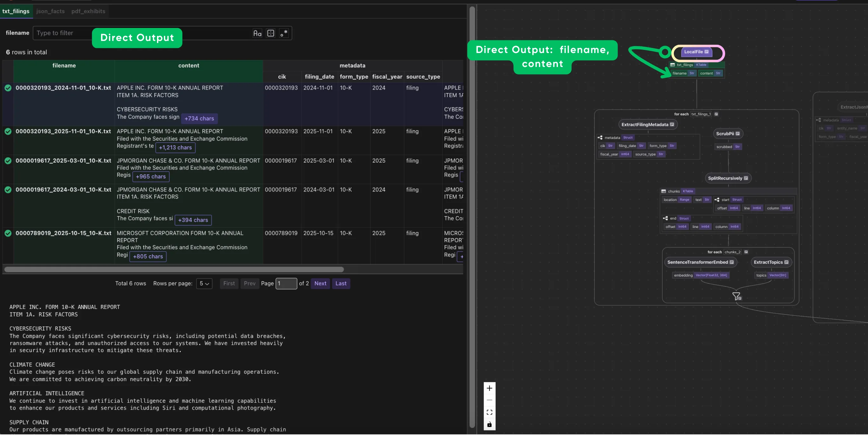The width and height of the screenshot is (868, 435).
Task: Click the green check icon for 0000320193_2025-11-01_10-K.txt
Action: [x=8, y=132]
